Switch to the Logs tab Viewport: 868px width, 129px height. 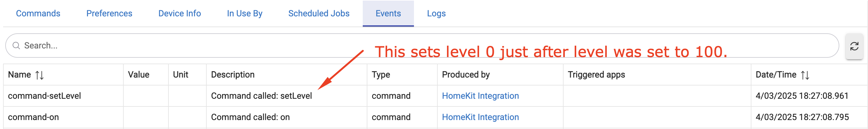[436, 14]
